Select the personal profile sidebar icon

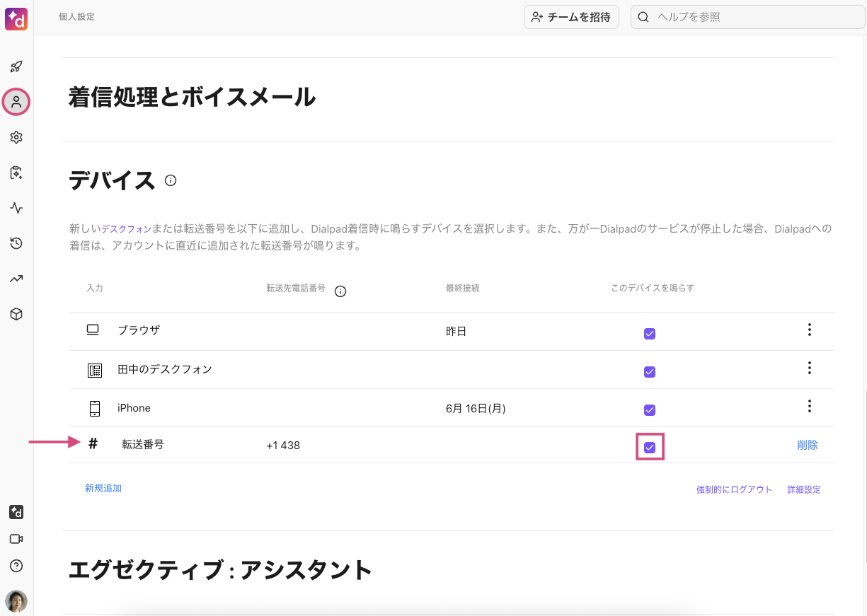coord(16,102)
